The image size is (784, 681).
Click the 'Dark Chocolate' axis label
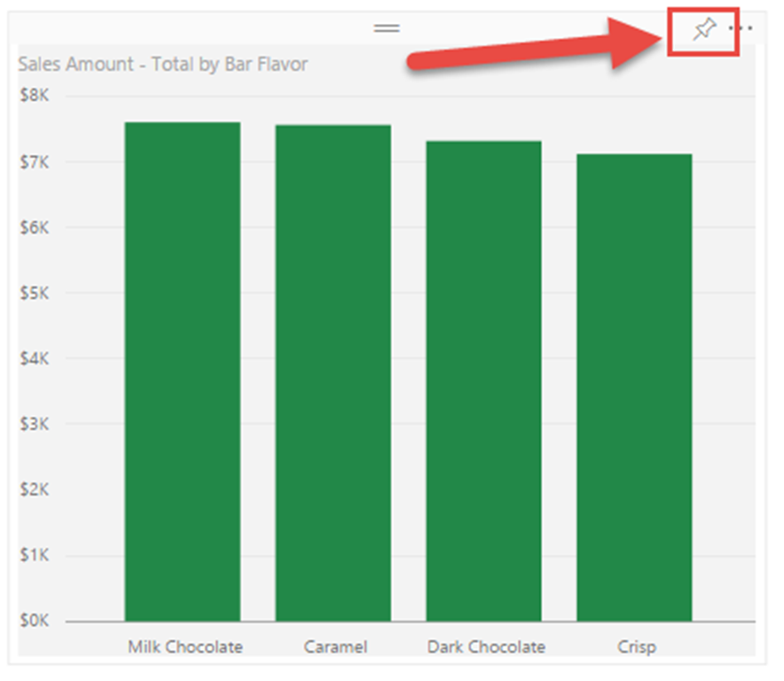click(486, 646)
